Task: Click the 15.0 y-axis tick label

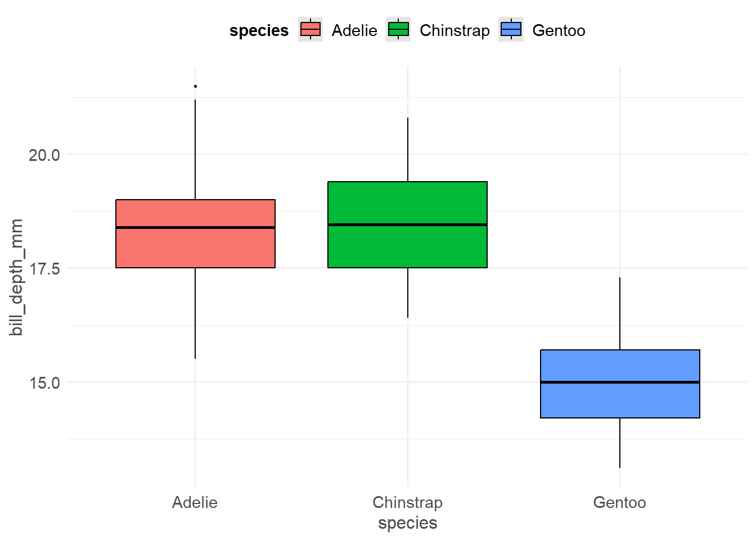Action: tap(44, 383)
